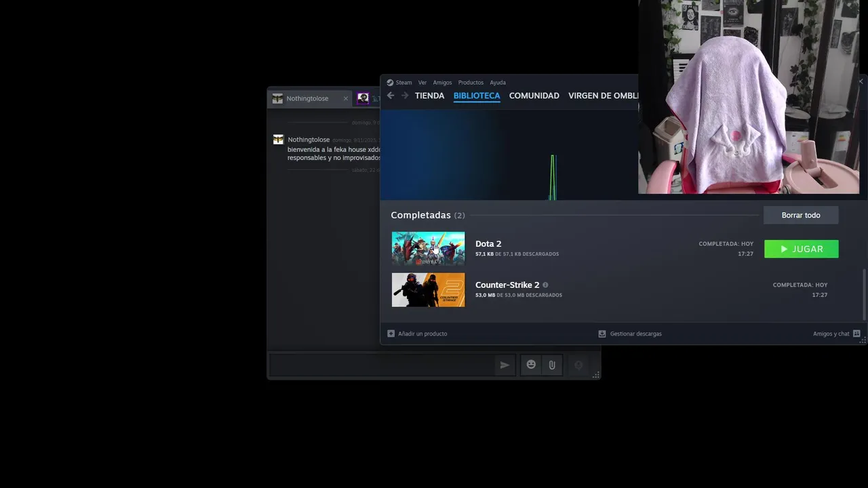Click the plus icon for Añadir un producto
Image resolution: width=868 pixels, height=488 pixels.
[391, 333]
